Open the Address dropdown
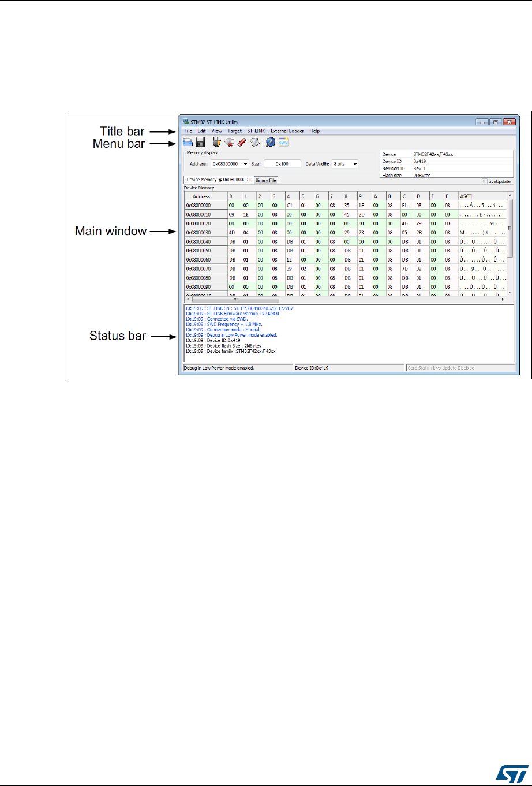 pos(246,164)
